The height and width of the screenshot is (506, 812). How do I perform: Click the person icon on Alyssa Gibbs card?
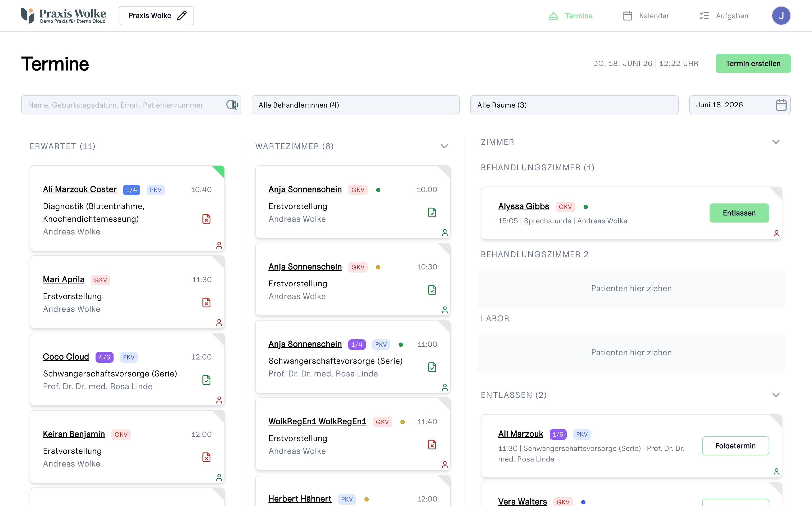(776, 234)
